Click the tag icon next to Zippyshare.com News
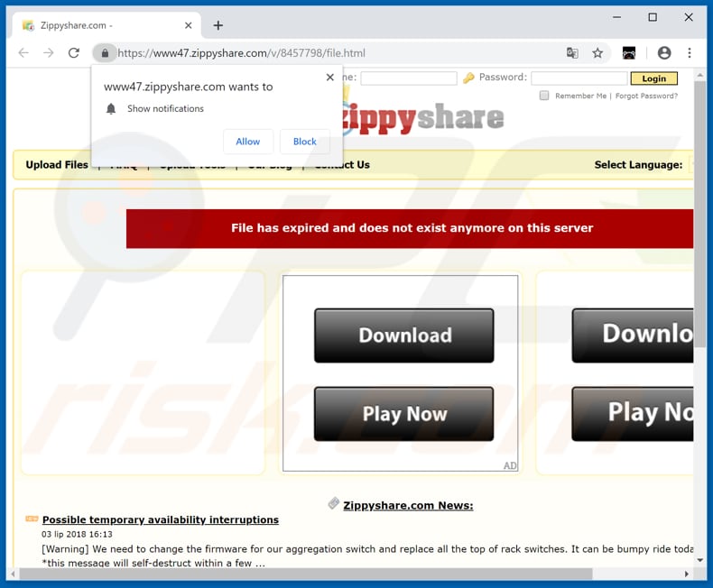This screenshot has height=588, width=713. point(334,503)
